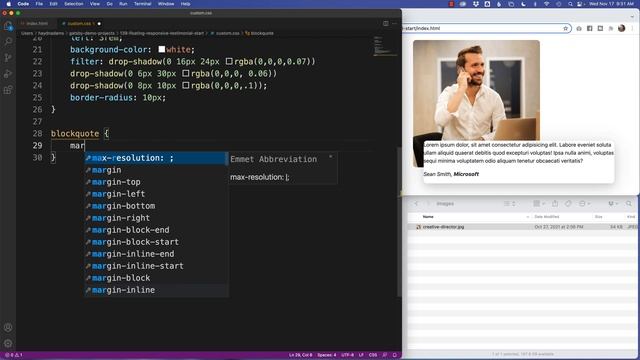Click the editor minimap
The width and height of the screenshot is (640, 360).
(x=385, y=46)
